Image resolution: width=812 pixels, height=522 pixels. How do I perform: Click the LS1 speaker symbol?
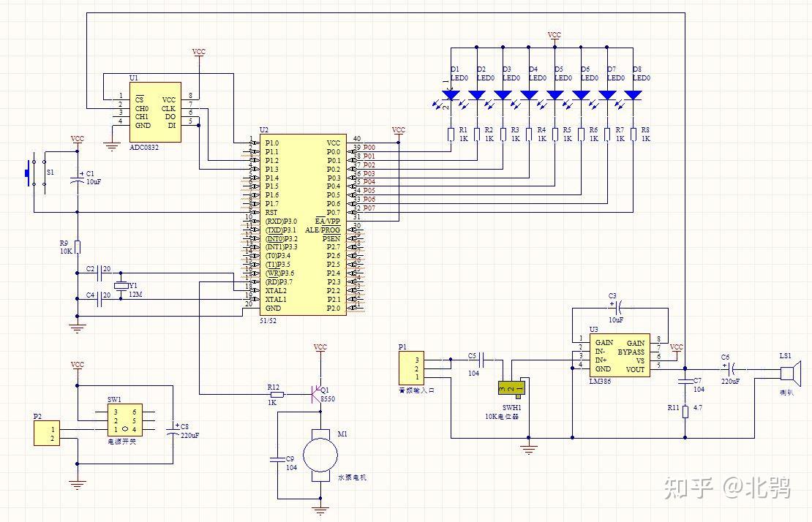pos(790,374)
